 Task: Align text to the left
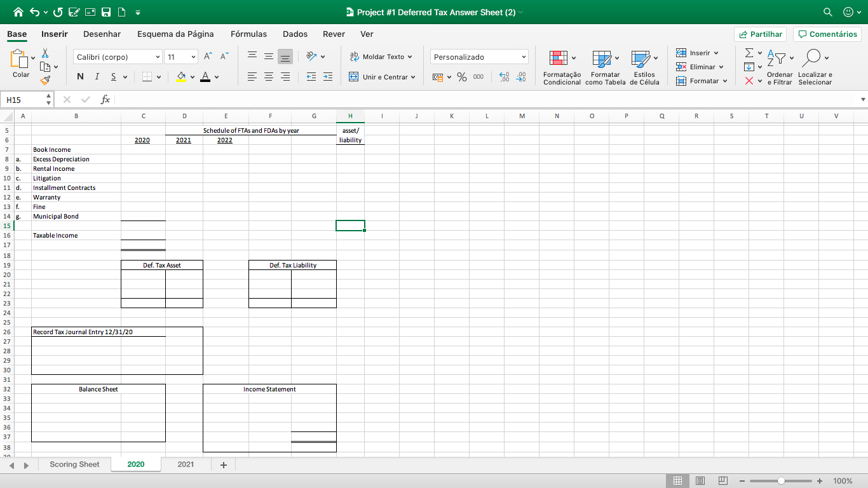pyautogui.click(x=252, y=77)
